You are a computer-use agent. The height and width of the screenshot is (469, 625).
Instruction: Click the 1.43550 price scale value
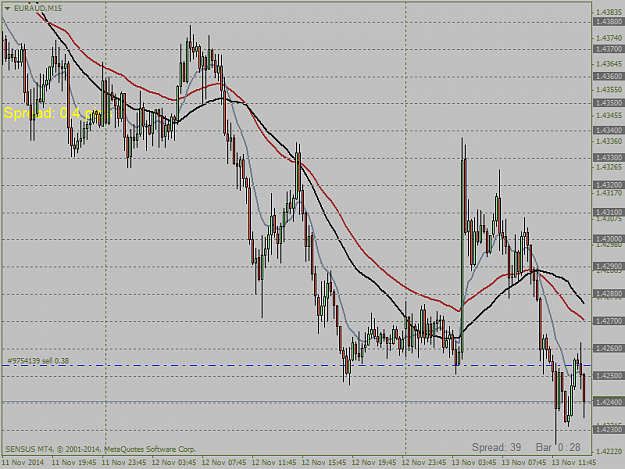pyautogui.click(x=609, y=90)
